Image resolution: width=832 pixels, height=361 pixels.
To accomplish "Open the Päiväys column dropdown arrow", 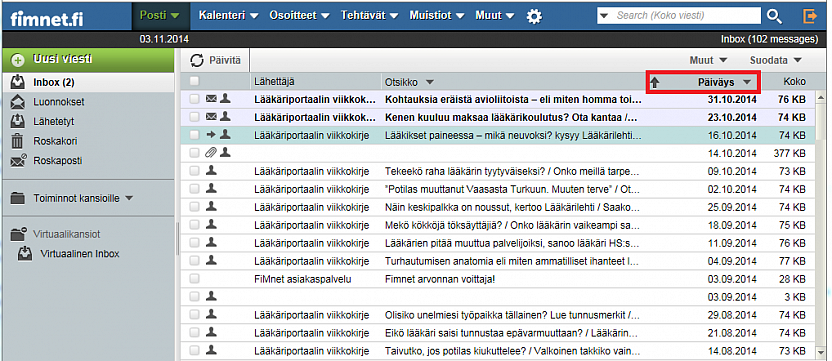I will point(747,82).
